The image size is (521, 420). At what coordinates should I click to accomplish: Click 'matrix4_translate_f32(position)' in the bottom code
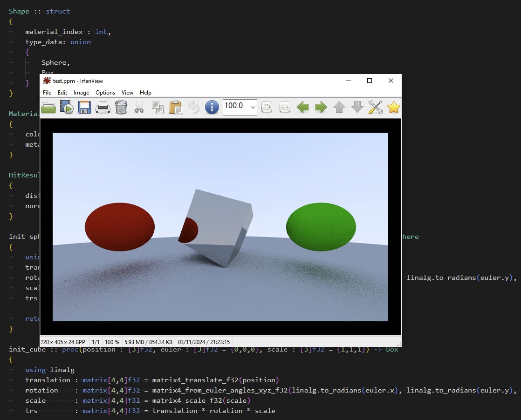click(x=216, y=380)
